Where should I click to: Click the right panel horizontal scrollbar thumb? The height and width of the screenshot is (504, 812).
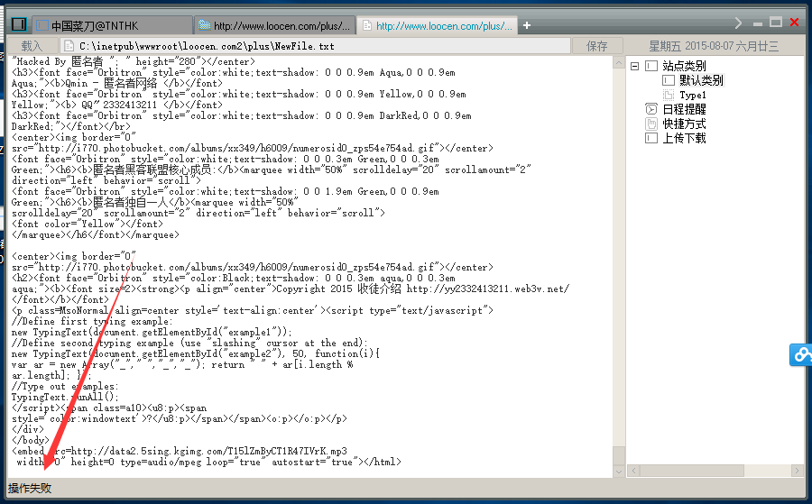click(x=691, y=471)
